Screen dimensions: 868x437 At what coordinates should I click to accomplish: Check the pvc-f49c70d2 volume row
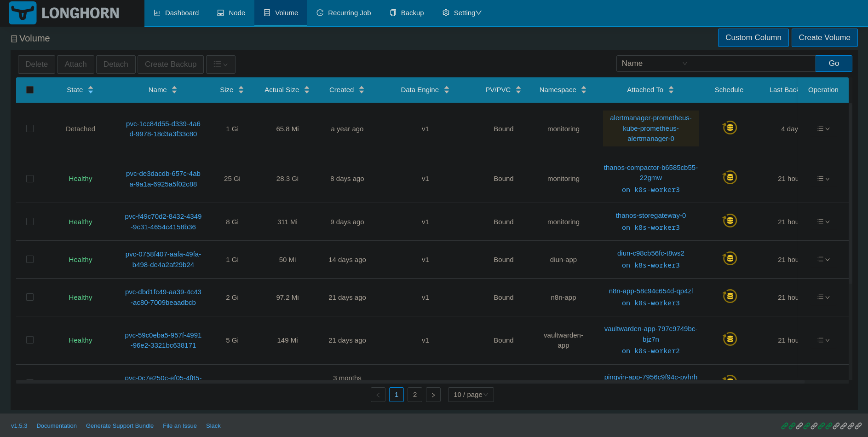[x=30, y=221]
